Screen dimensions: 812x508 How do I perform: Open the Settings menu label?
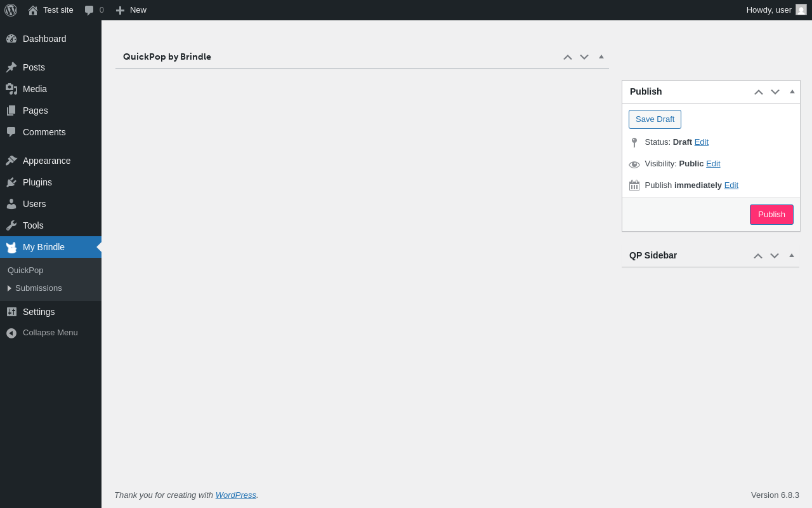pos(39,312)
